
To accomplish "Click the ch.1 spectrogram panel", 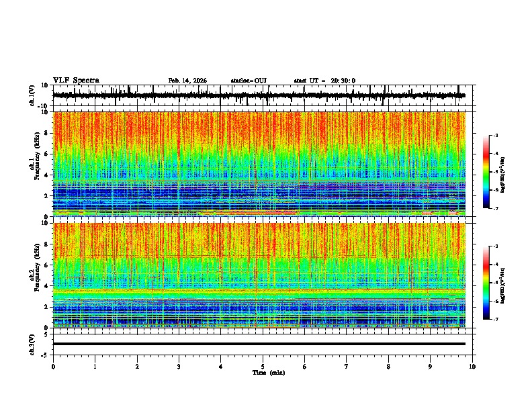I will [259, 164].
